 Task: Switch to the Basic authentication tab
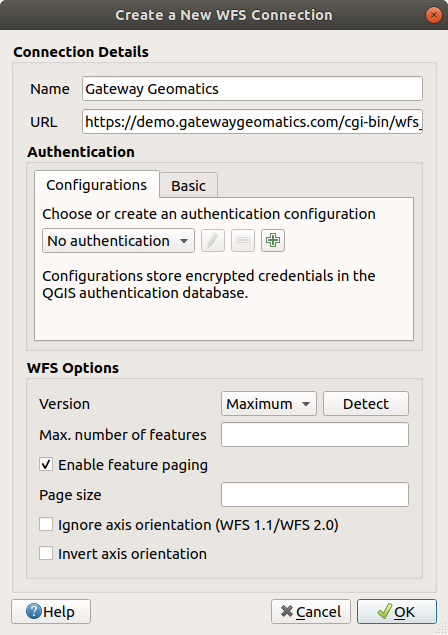[x=188, y=185]
